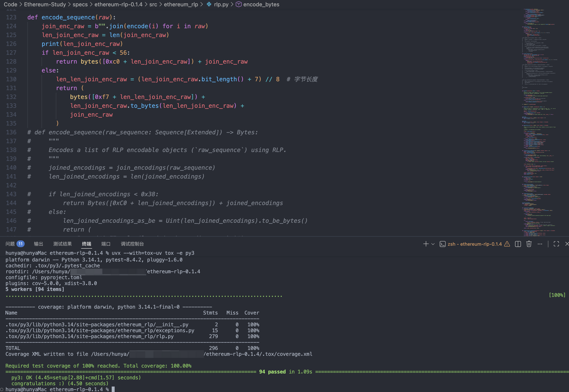Open the 测试结果 test results tab
569x392 pixels.
pyautogui.click(x=62, y=244)
